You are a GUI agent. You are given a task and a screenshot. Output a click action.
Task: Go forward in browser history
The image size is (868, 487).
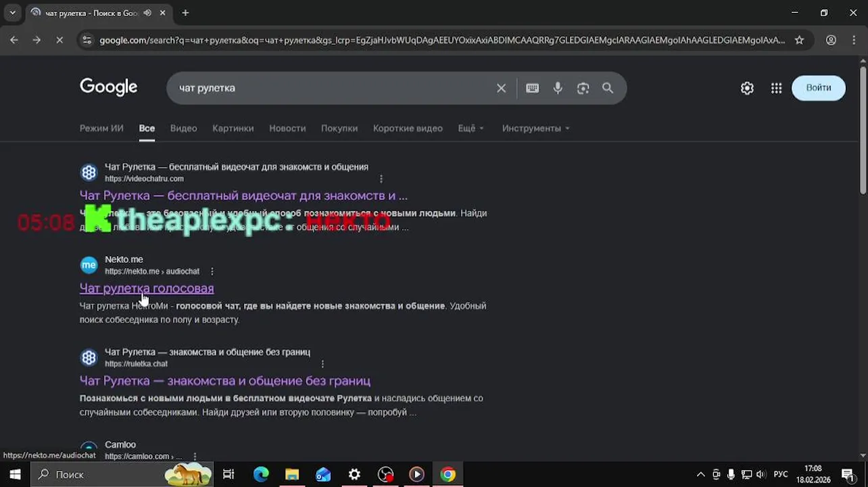point(37,40)
